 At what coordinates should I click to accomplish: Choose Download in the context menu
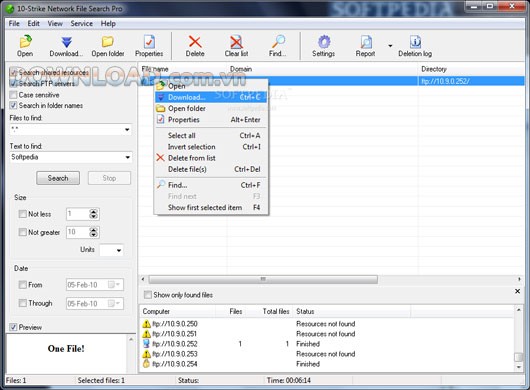[x=211, y=97]
